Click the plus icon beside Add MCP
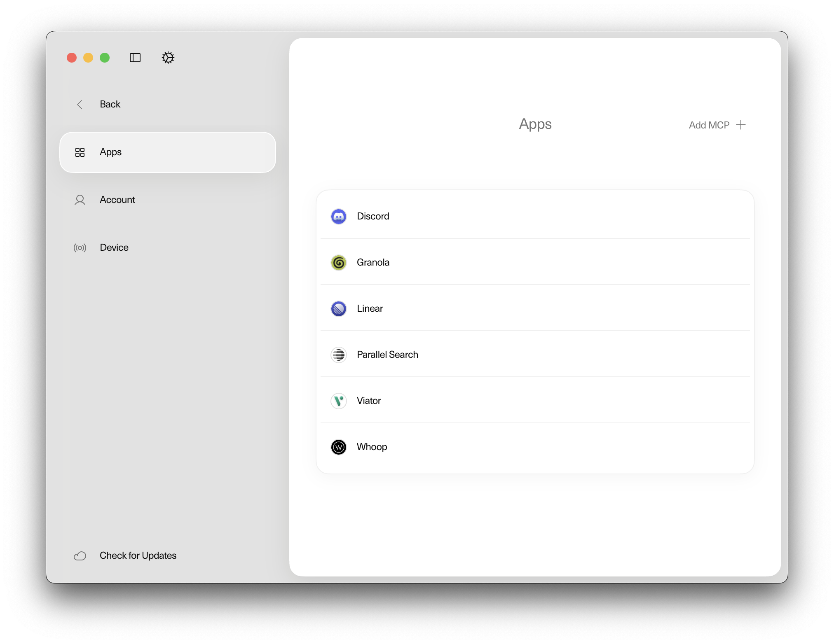The width and height of the screenshot is (834, 644). (x=741, y=125)
